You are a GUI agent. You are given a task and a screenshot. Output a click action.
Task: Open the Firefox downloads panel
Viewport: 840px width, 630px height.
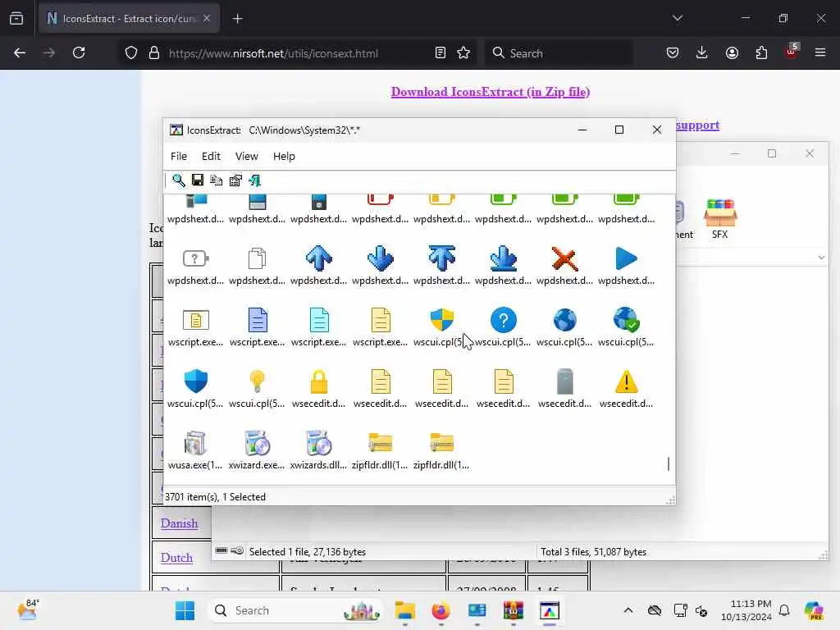[x=702, y=52]
